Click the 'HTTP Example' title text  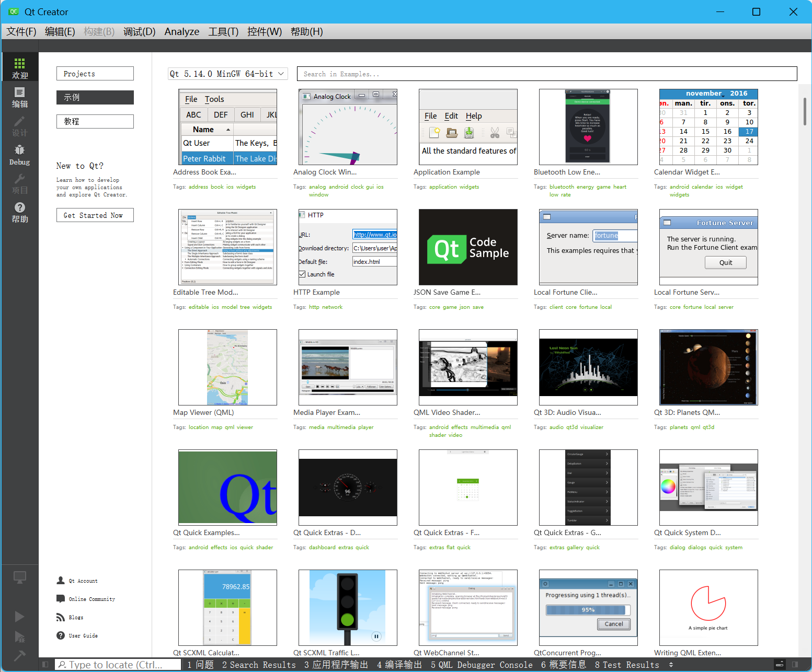316,292
